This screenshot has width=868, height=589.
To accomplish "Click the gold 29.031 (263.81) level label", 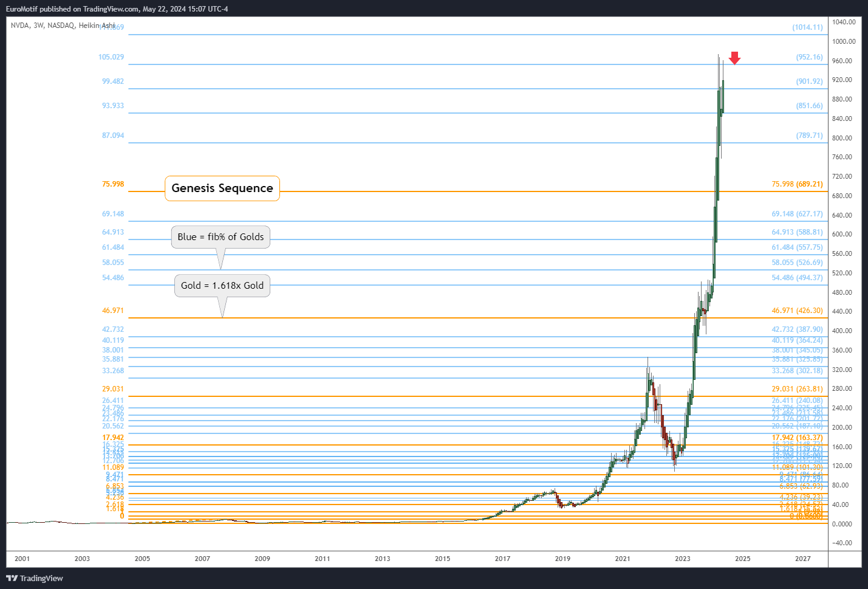I will [x=798, y=389].
